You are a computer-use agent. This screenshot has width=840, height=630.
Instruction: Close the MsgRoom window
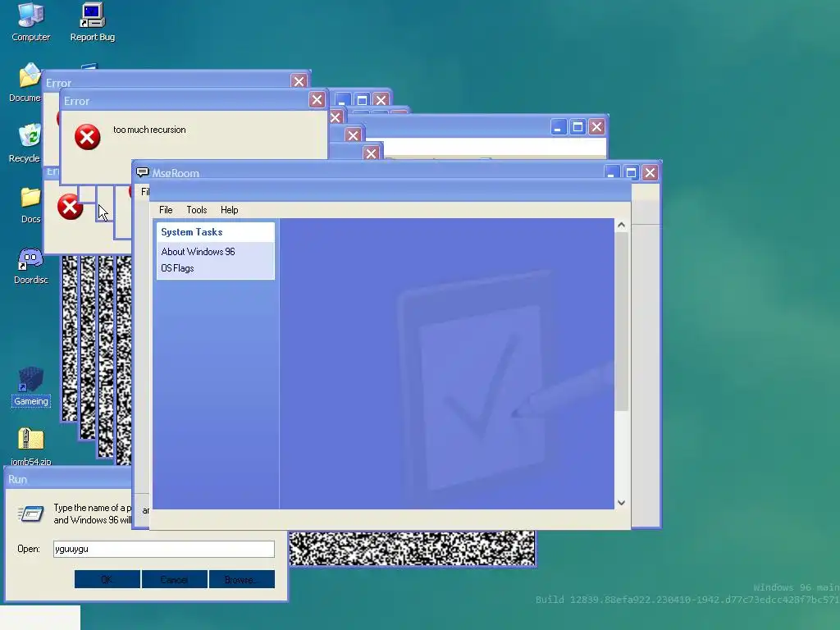(x=650, y=172)
